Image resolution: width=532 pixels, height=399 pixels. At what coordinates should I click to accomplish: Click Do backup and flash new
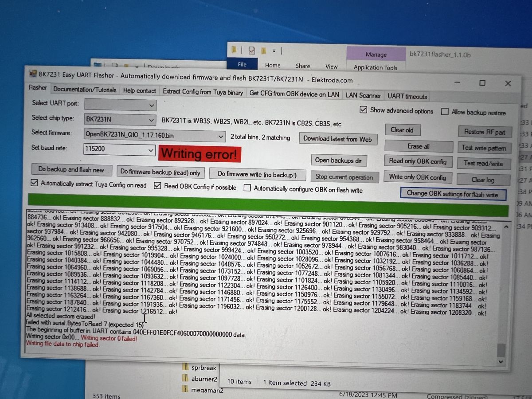pos(71,169)
